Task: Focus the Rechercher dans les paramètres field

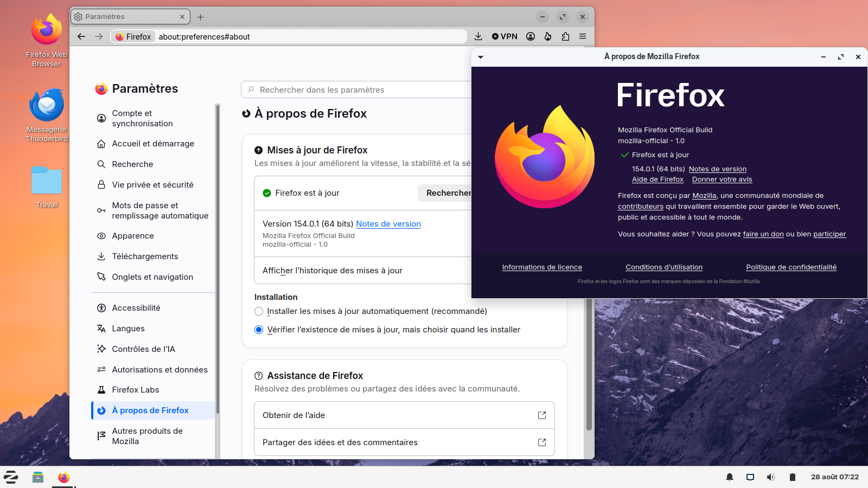Action: [x=356, y=90]
